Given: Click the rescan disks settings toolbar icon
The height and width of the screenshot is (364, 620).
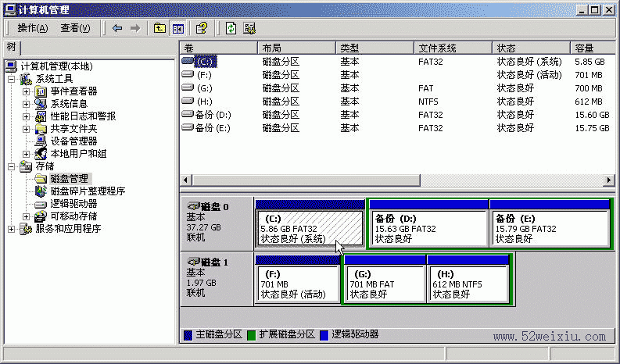Looking at the screenshot, I should coord(249,28).
